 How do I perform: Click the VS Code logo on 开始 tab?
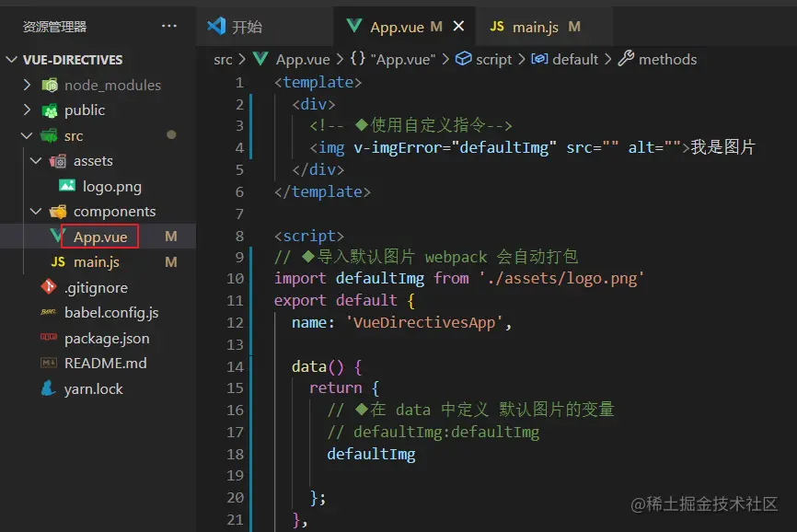click(216, 26)
